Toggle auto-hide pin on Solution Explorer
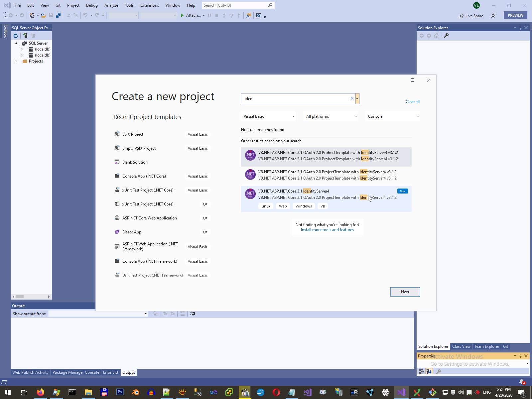This screenshot has height=399, width=532. click(x=520, y=28)
